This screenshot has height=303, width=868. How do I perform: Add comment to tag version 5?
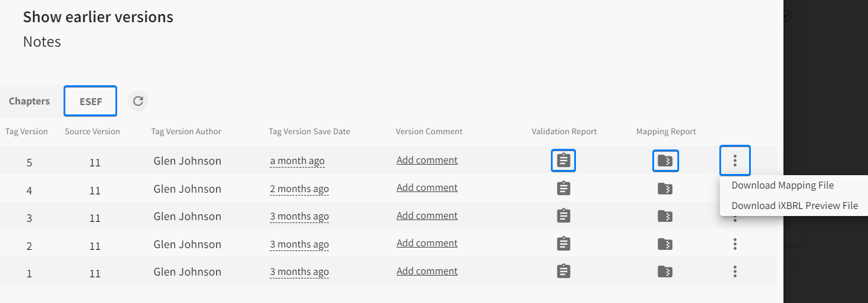pyautogui.click(x=427, y=160)
